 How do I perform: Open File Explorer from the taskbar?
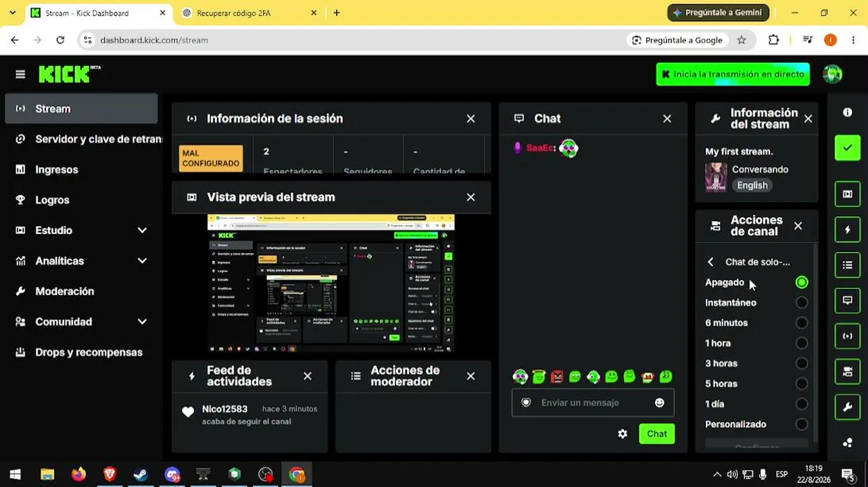[47, 475]
